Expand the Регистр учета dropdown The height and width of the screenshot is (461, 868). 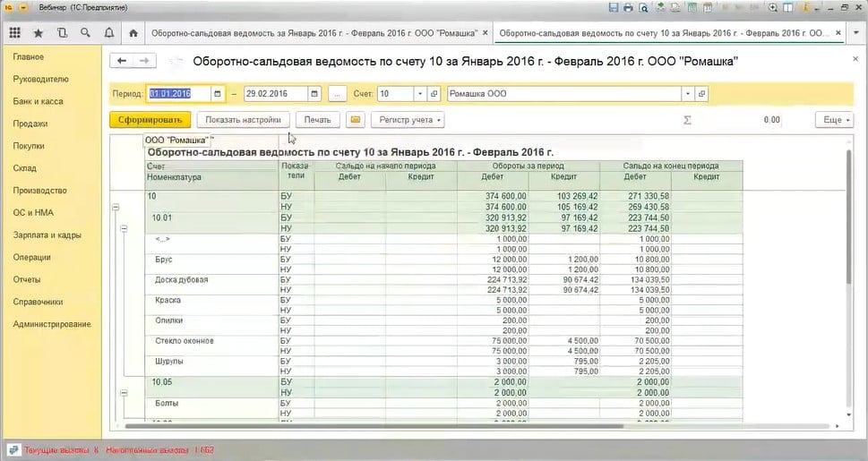coord(409,120)
